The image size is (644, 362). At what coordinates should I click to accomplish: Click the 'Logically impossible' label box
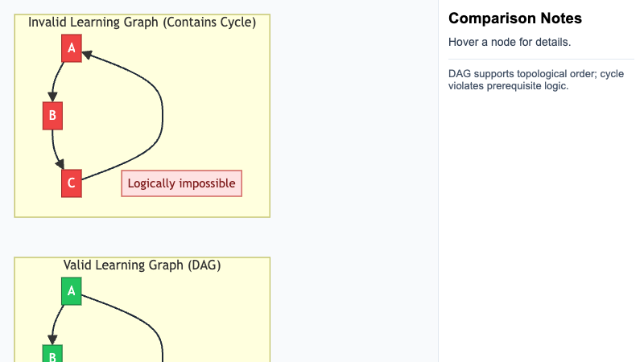(x=182, y=183)
